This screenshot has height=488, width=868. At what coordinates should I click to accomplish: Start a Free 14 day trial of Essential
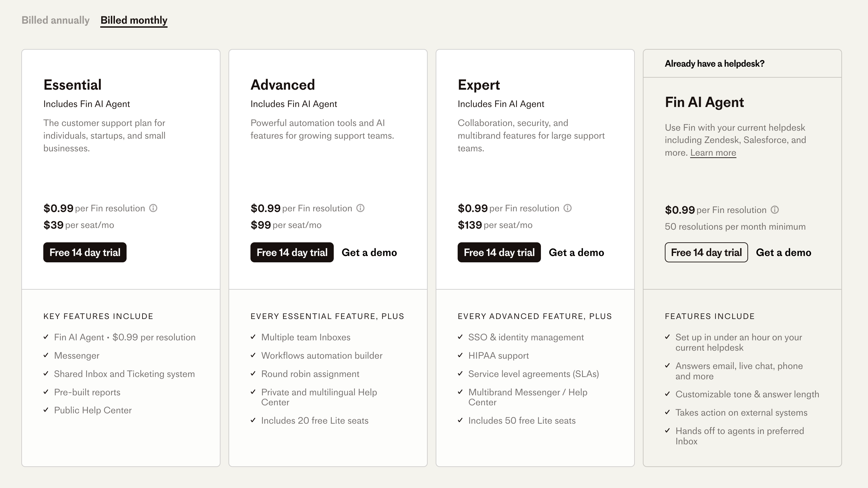coord(85,252)
